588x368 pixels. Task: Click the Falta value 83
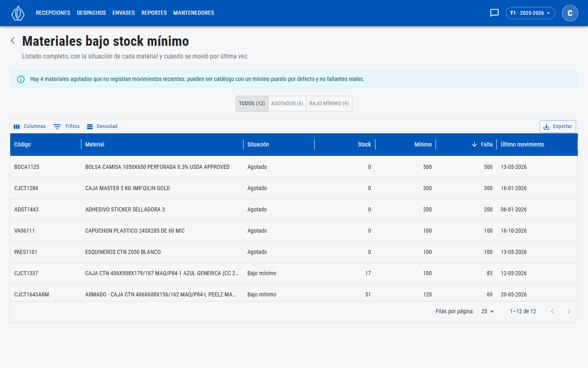490,273
